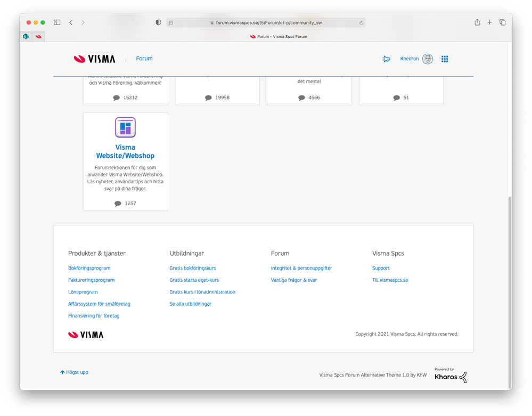Image resolution: width=532 pixels, height=416 pixels.
Task: Click the Högst upp link
Action: (x=75, y=372)
